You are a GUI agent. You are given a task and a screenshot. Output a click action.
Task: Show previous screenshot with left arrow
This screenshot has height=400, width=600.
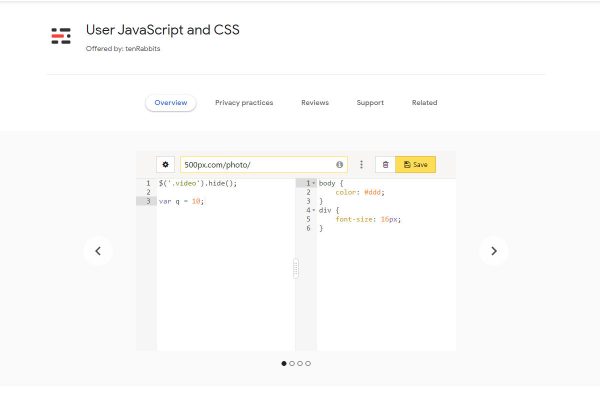98,251
